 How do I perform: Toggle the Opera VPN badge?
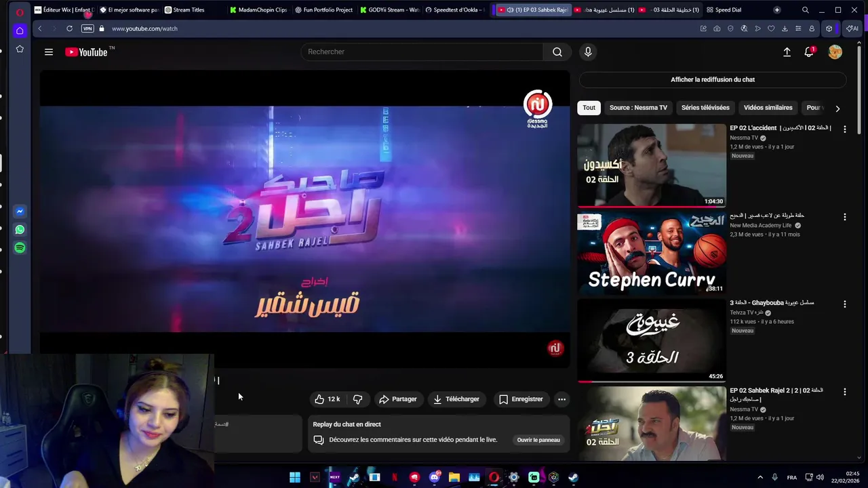[x=87, y=28]
